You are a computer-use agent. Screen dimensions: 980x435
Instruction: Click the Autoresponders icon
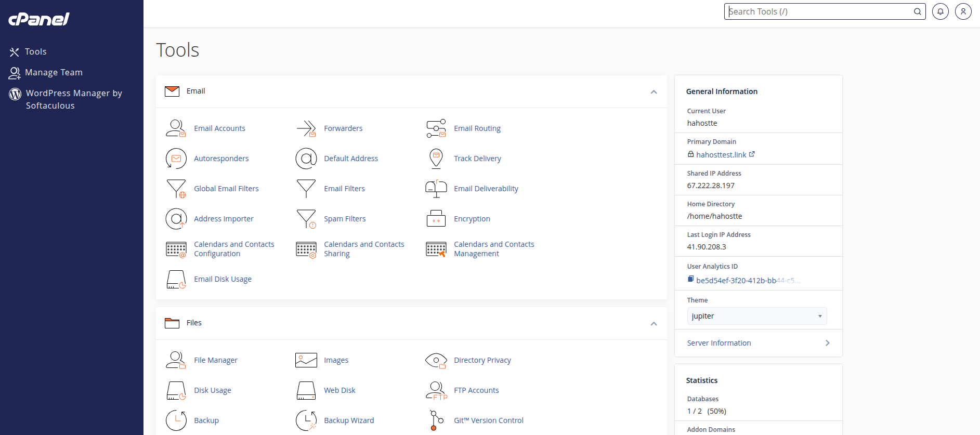(176, 159)
